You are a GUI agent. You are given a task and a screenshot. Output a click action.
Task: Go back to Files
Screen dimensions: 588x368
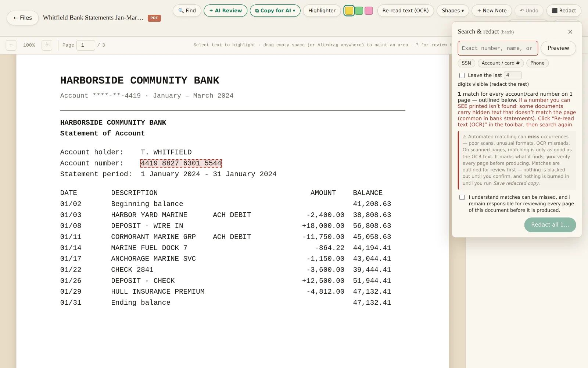click(x=22, y=18)
